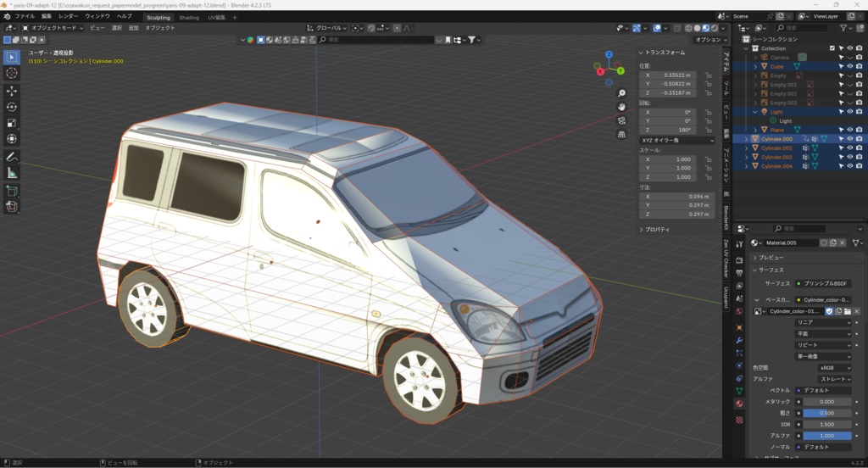Screen dimensions: 868x468
Task: Open the Modifiers wrench properties tab
Action: click(x=739, y=340)
